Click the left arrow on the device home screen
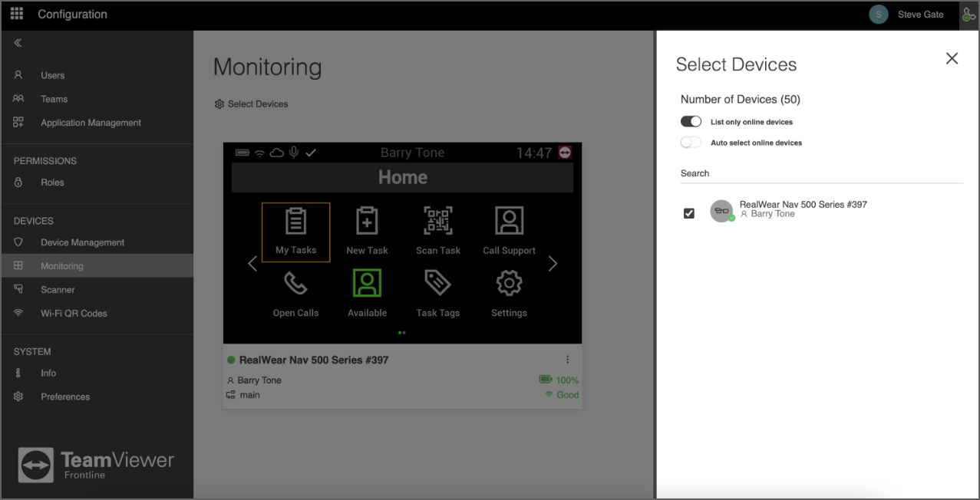 point(252,264)
